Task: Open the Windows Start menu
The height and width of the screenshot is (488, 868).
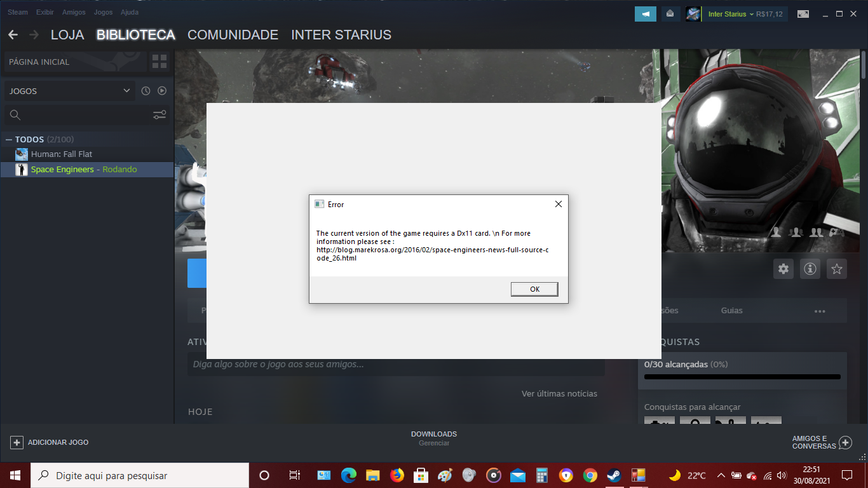Action: tap(15, 475)
